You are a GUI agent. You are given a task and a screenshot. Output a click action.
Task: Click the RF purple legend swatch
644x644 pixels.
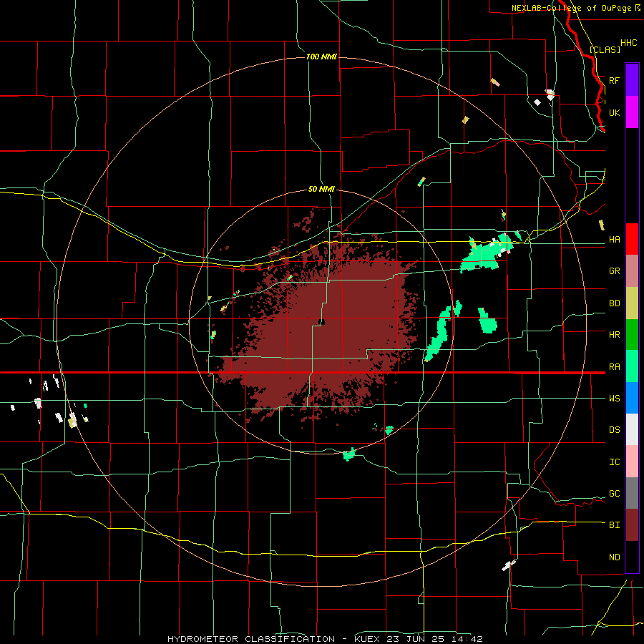632,80
